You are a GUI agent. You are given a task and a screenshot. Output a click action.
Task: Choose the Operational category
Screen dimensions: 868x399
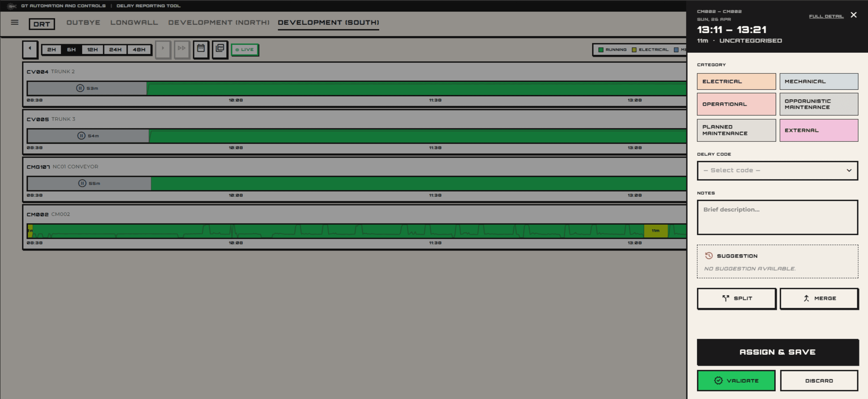[736, 104]
